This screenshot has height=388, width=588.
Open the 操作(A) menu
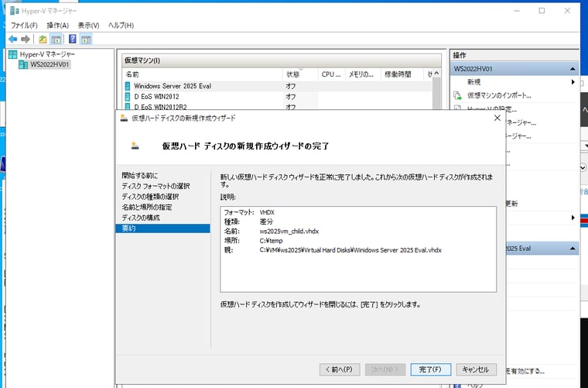(58, 25)
